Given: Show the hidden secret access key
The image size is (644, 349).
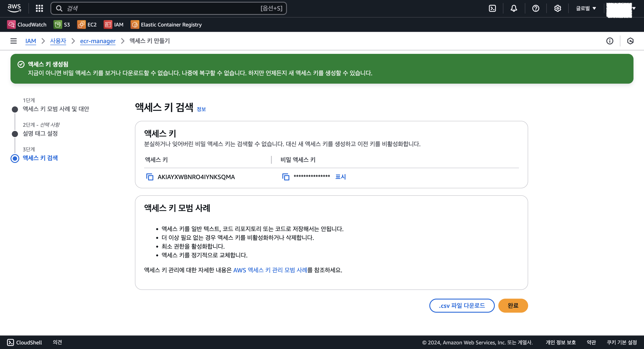Looking at the screenshot, I should [340, 177].
